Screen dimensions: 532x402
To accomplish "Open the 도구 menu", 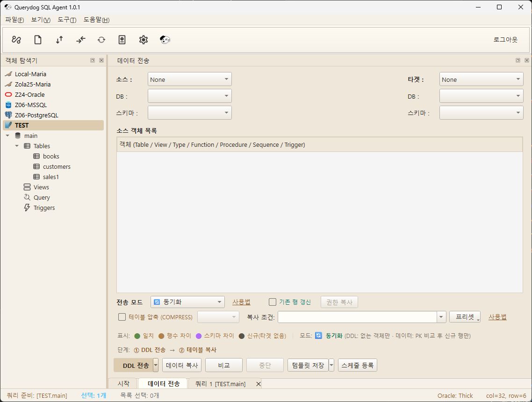I will click(x=67, y=20).
